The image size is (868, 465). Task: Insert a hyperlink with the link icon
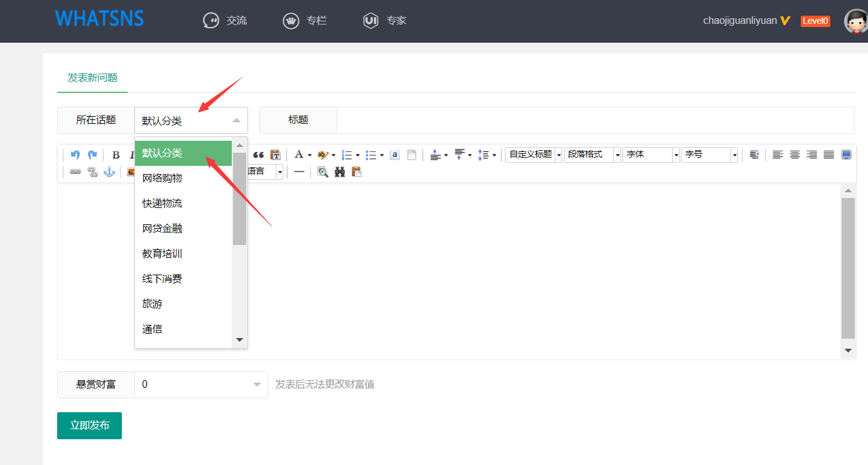75,172
